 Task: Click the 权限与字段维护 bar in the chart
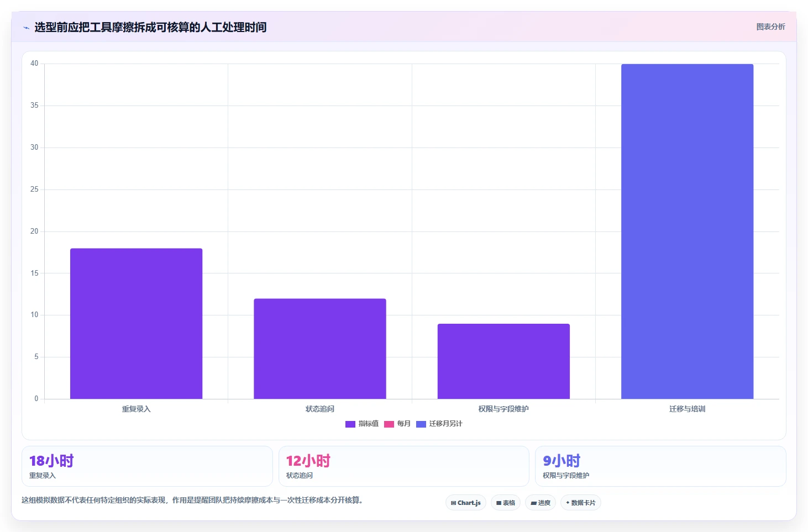503,361
